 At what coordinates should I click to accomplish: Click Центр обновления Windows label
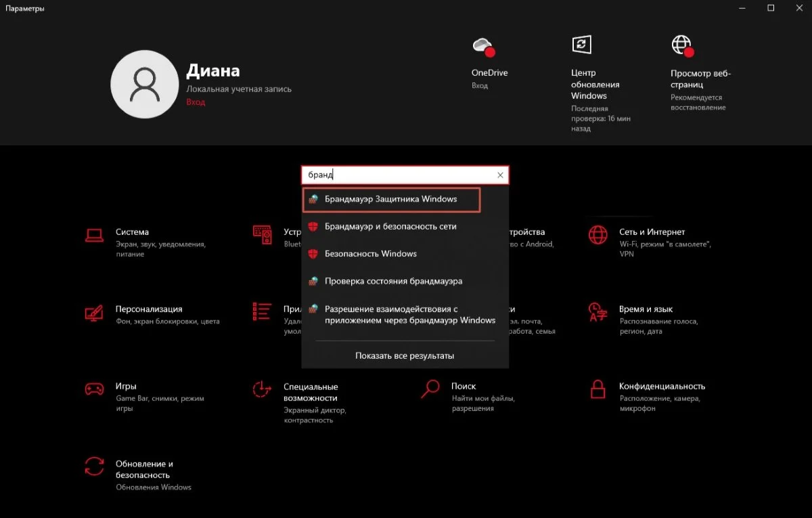pyautogui.click(x=595, y=85)
